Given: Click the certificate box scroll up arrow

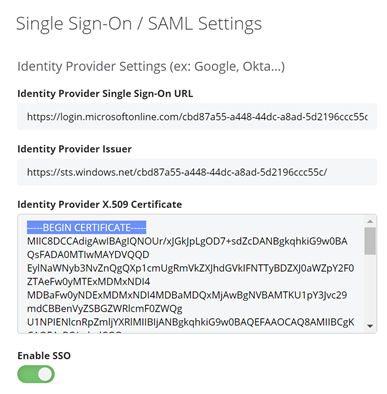Looking at the screenshot, I should click(370, 221).
